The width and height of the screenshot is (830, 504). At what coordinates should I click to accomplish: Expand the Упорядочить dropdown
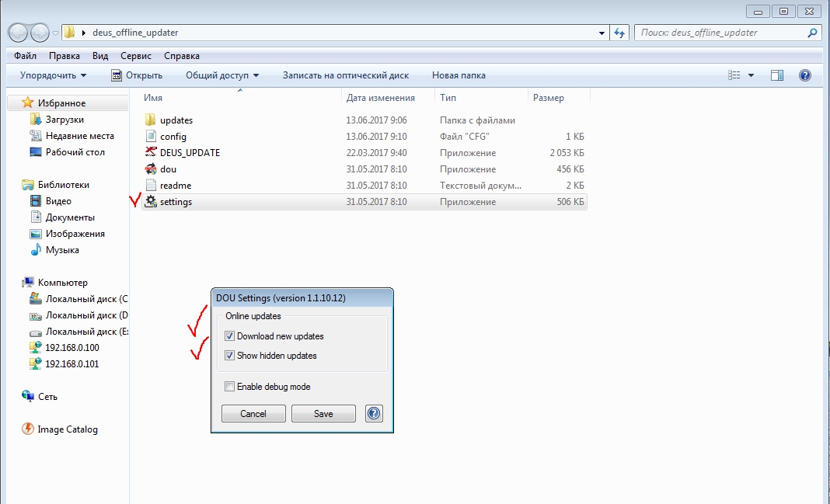(54, 75)
